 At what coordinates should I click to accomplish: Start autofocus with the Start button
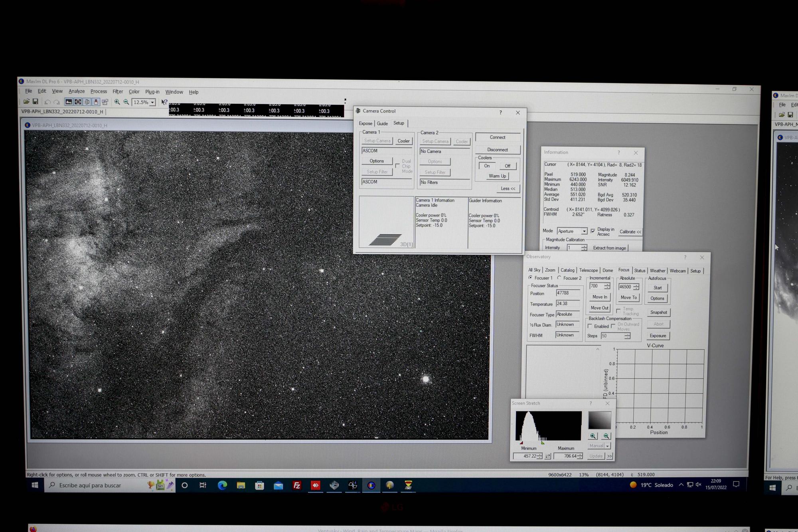(658, 288)
